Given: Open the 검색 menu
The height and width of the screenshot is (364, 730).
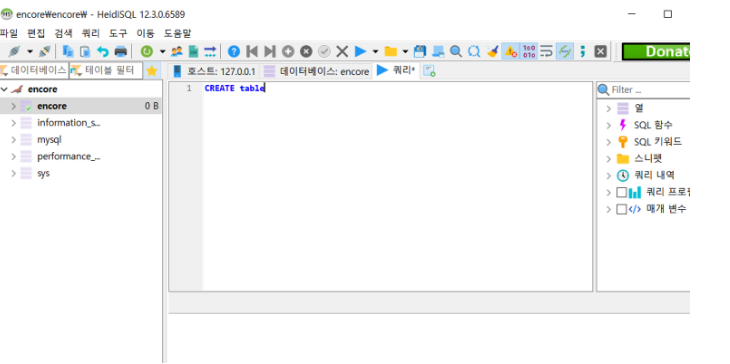Looking at the screenshot, I should click(63, 33).
